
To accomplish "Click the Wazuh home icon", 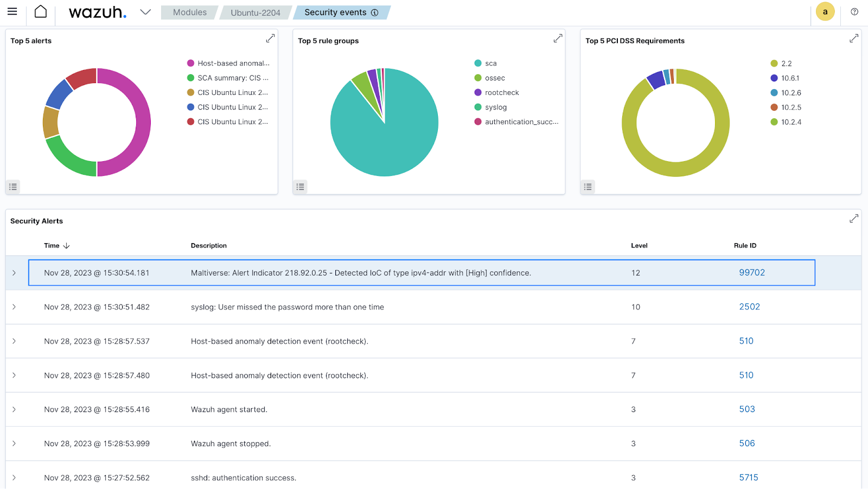I will 41,11.
